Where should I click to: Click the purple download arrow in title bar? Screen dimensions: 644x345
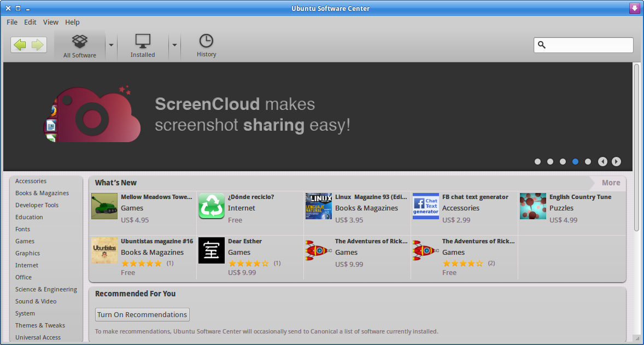click(635, 8)
